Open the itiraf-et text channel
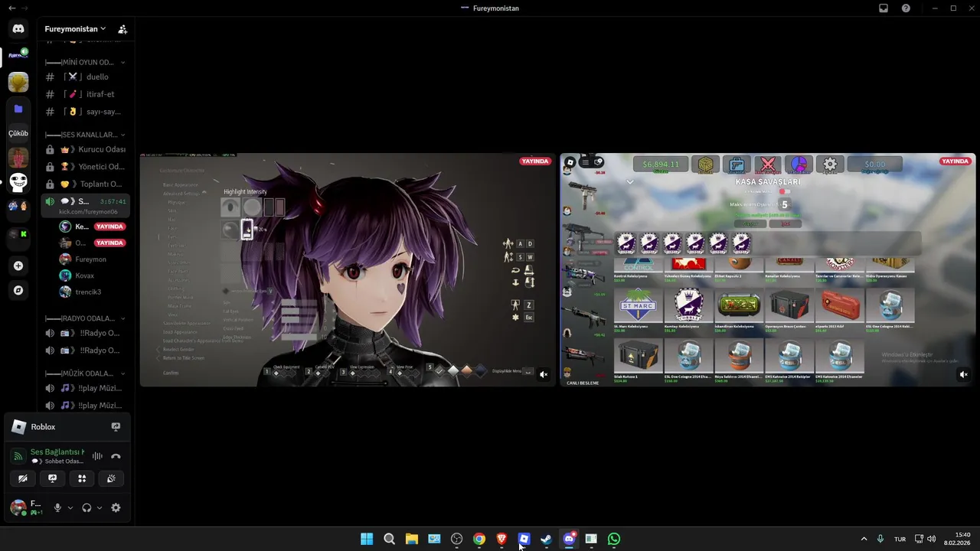Image resolution: width=980 pixels, height=551 pixels. tap(86, 94)
